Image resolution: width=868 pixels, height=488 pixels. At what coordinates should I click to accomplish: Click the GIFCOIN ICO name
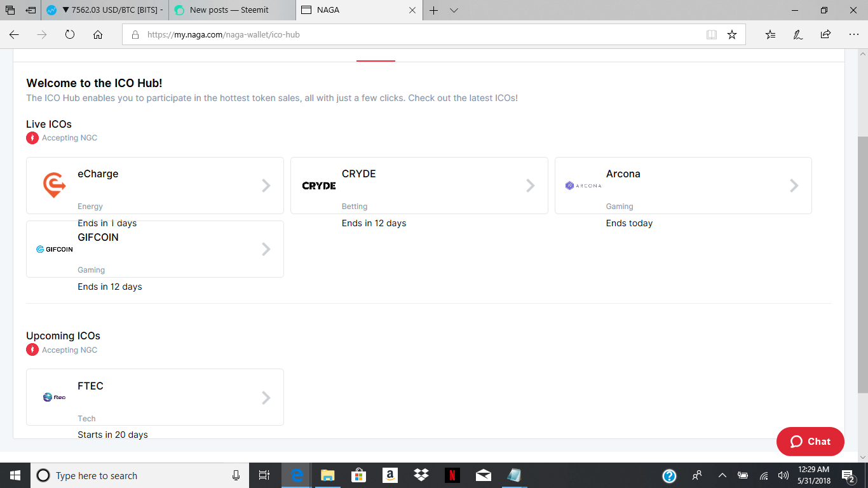pos(98,237)
